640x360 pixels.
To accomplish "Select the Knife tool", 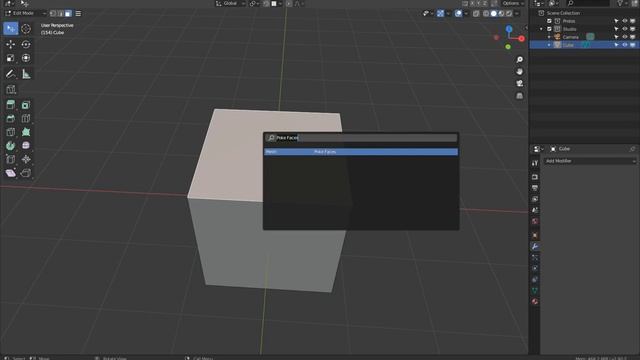I will coord(11,132).
